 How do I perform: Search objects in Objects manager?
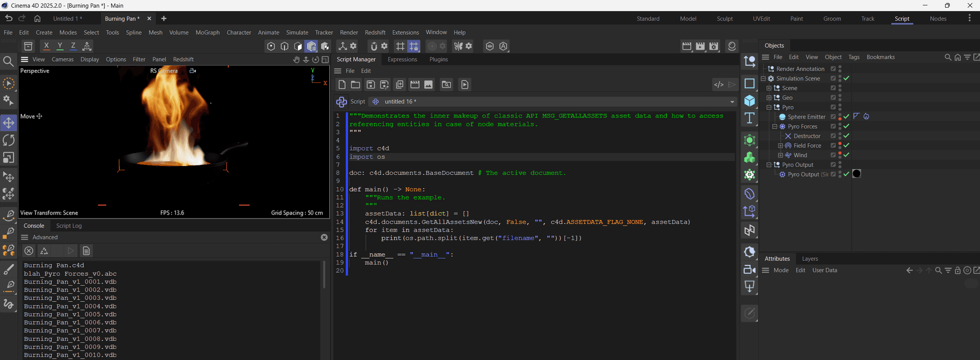(948, 57)
